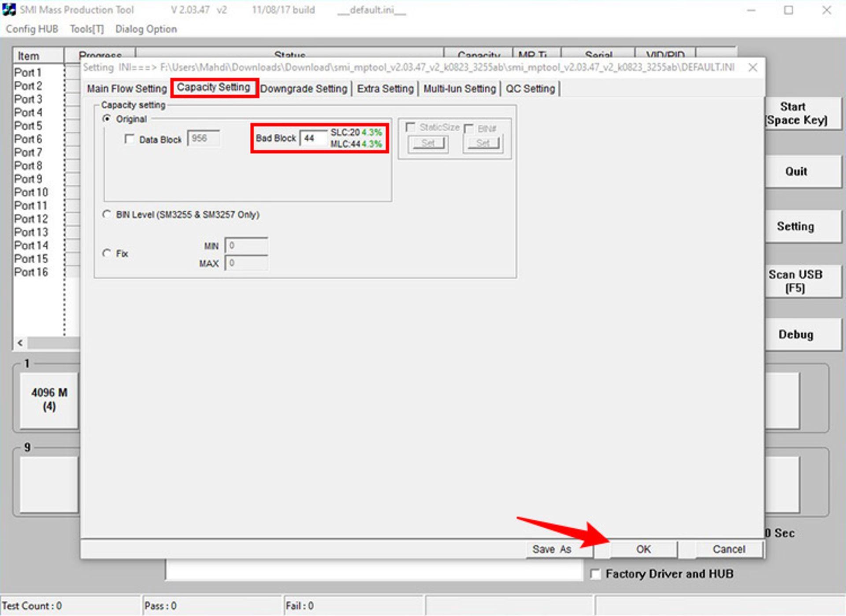Click the OK button
Screen dimensions: 846x616
click(x=643, y=549)
